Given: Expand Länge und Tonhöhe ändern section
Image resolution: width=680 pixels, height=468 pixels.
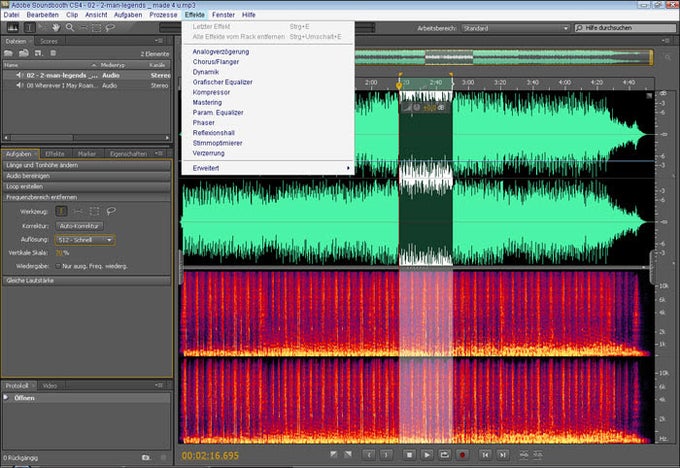Looking at the screenshot, I should pos(86,165).
